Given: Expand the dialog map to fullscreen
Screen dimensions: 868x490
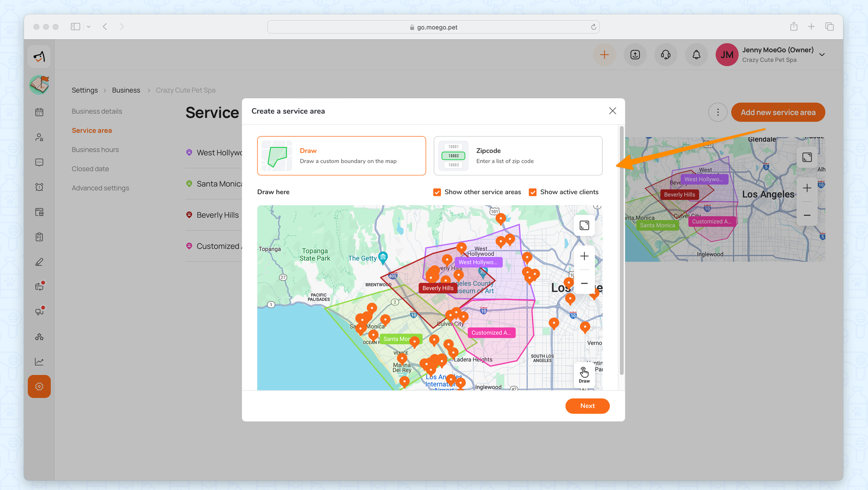Looking at the screenshot, I should 584,225.
